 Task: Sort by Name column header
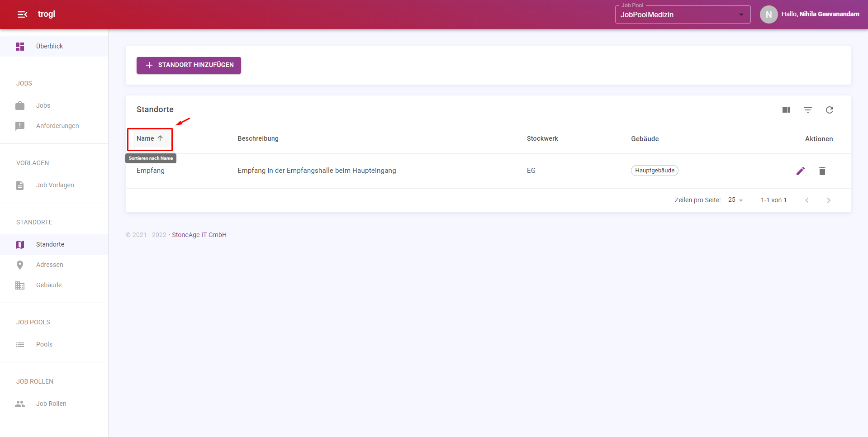150,138
